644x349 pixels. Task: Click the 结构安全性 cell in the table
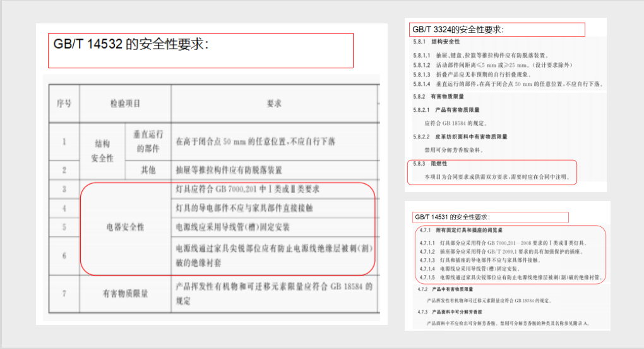pyautogui.click(x=101, y=152)
